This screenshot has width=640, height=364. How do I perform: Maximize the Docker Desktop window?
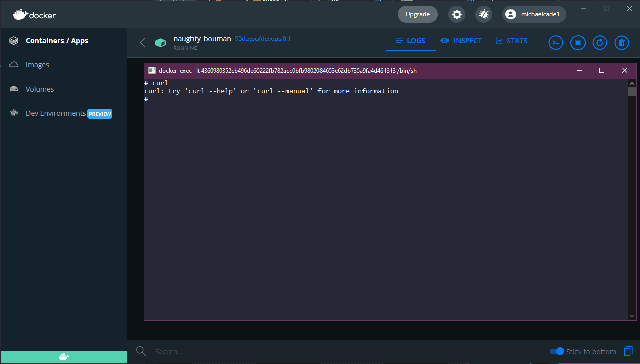(x=606, y=8)
